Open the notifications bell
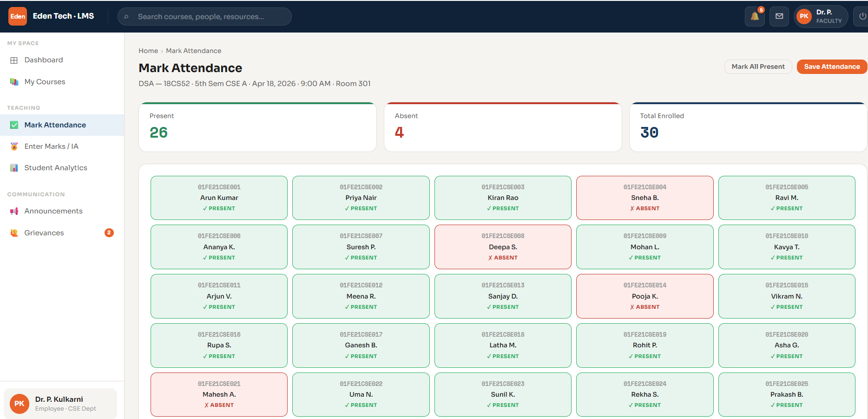The width and height of the screenshot is (868, 419). (755, 16)
